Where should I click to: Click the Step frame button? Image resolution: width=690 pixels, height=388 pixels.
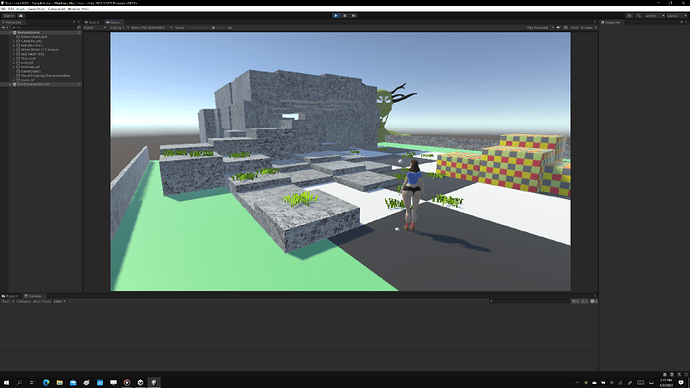tap(353, 15)
